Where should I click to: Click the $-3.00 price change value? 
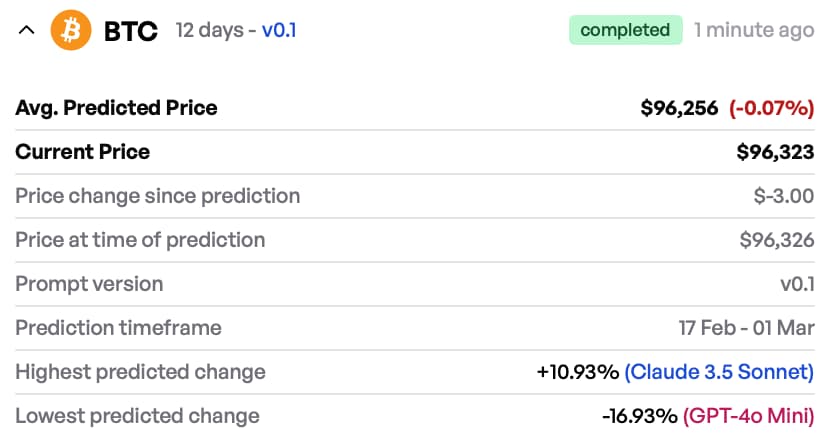[783, 196]
